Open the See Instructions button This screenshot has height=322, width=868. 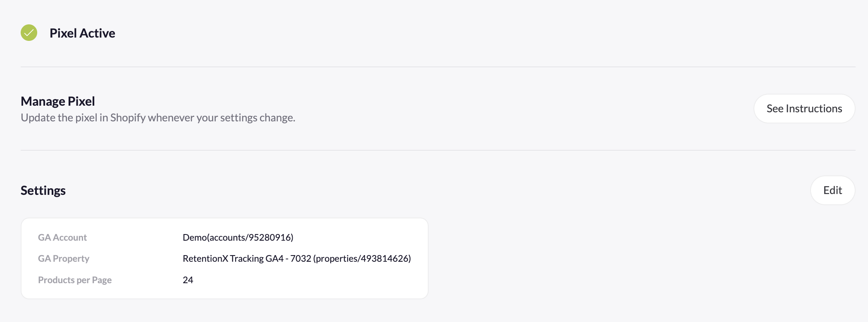804,109
